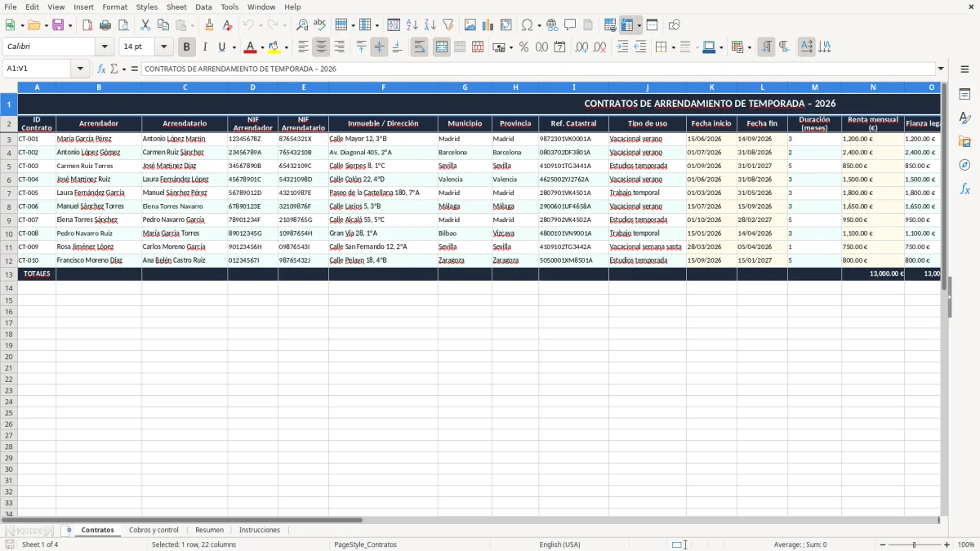This screenshot has height=551, width=980.
Task: Insert a pivot table
Action: coord(506,25)
